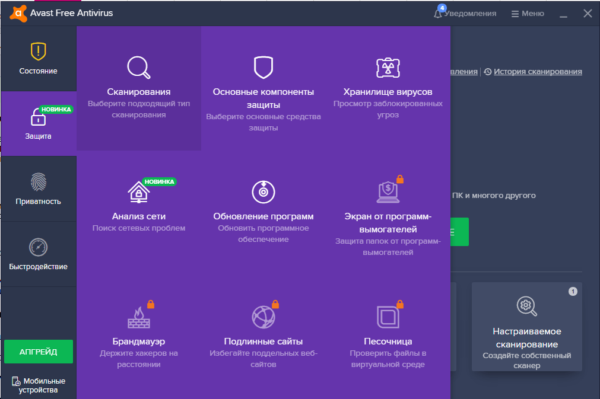This screenshot has height=399, width=600.
Task: Open the Состояние status shield icon
Action: pos(38,51)
